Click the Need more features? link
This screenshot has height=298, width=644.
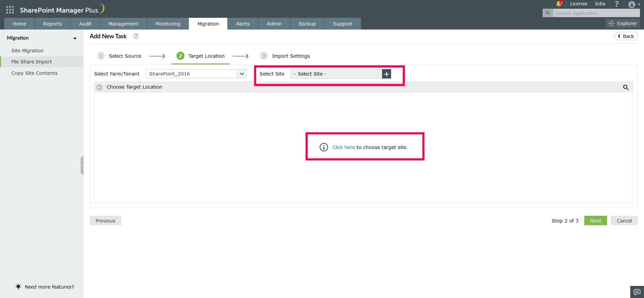(49, 287)
